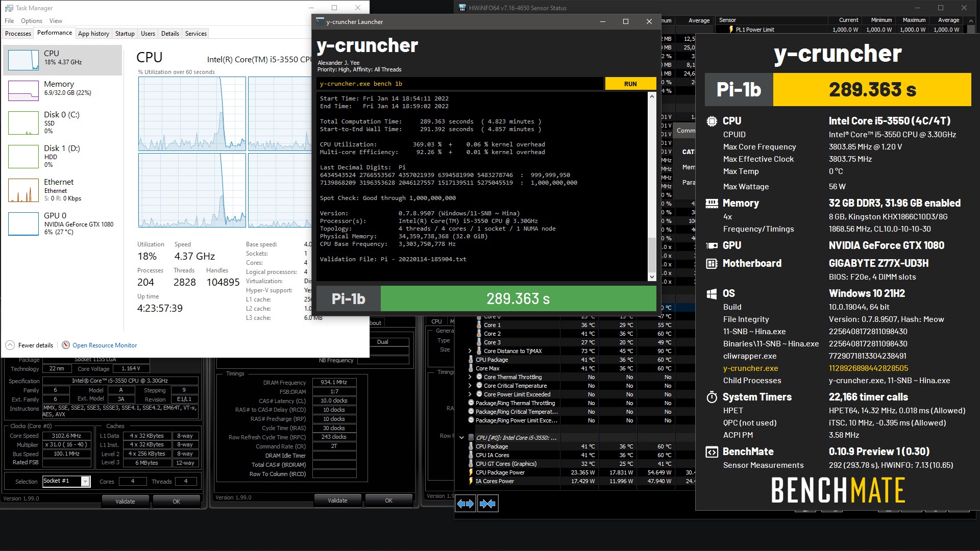Click the yellow y-cruncher.exe entry in BenchMate
Screen dimensions: 980x551
750,368
